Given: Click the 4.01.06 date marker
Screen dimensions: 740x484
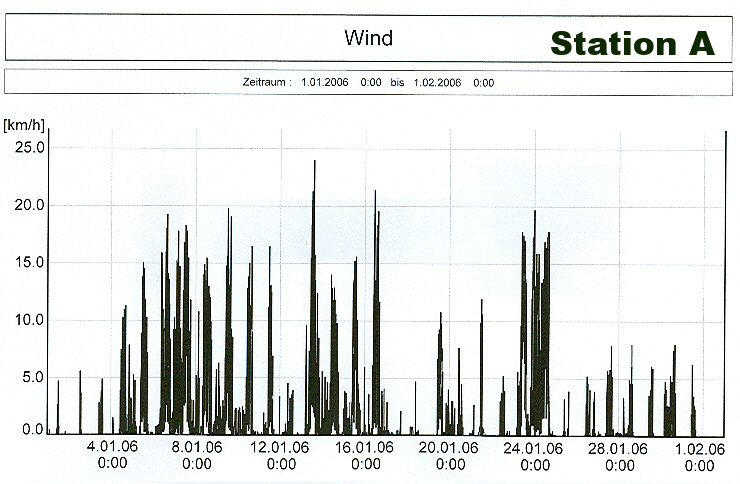Looking at the screenshot, I should (112, 448).
